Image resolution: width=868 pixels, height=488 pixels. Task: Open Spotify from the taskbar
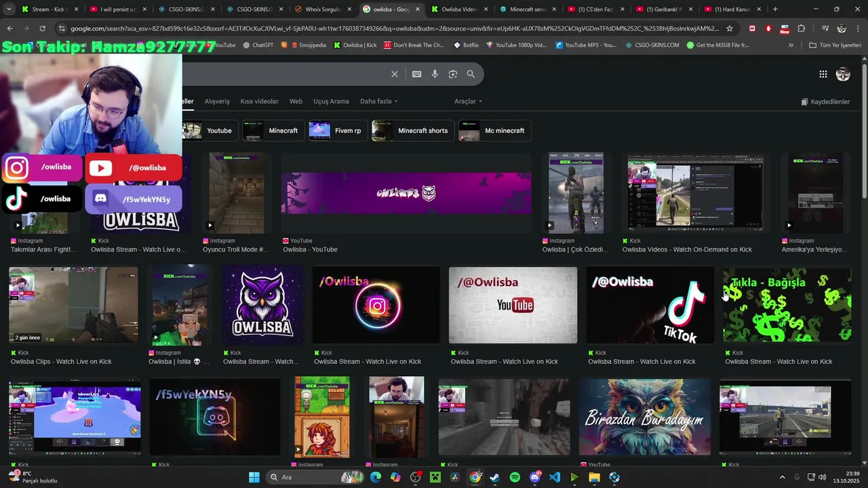pos(515,477)
